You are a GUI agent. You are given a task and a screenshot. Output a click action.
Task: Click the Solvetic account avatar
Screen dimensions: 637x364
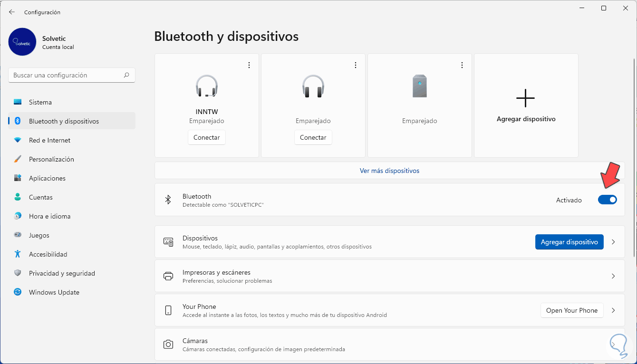pyautogui.click(x=22, y=42)
